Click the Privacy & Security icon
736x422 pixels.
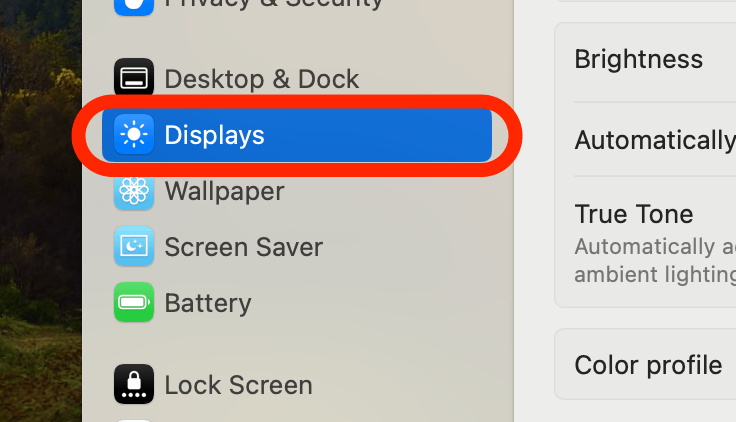click(134, 5)
